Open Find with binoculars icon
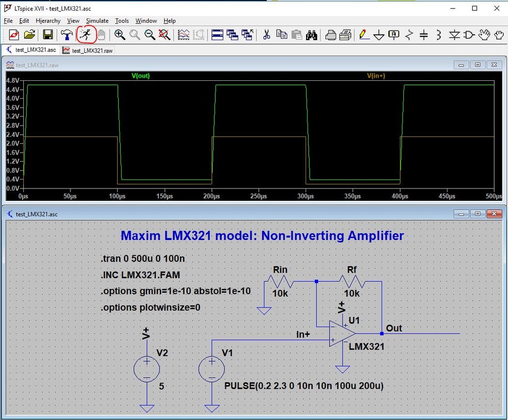The image size is (508, 420). coord(312,35)
